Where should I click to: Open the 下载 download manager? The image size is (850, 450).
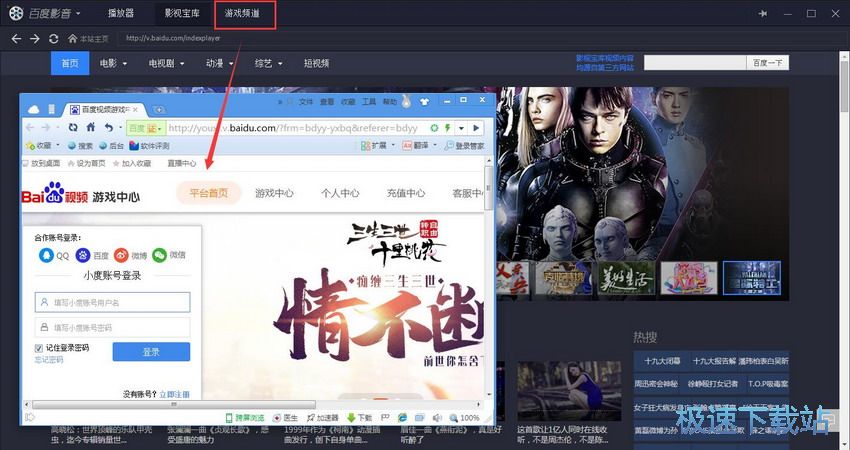coord(359,417)
